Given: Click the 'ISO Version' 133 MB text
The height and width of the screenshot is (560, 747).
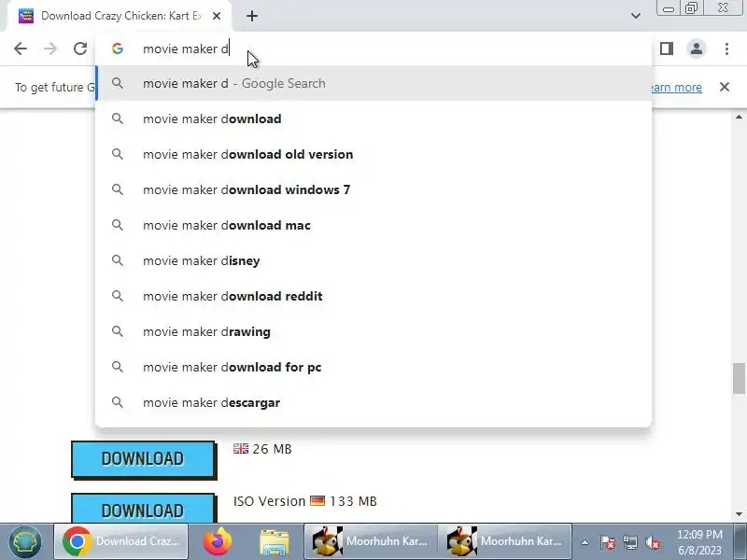Looking at the screenshot, I should pyautogui.click(x=305, y=501).
